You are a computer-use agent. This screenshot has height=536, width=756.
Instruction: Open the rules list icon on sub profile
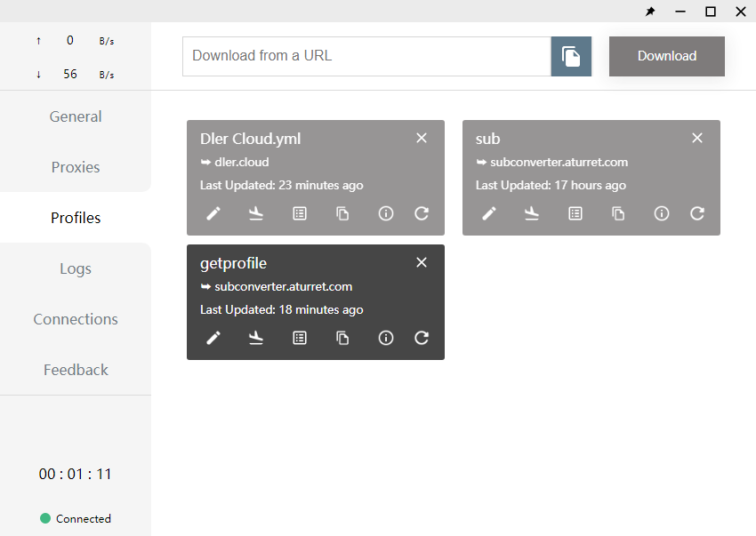point(575,213)
